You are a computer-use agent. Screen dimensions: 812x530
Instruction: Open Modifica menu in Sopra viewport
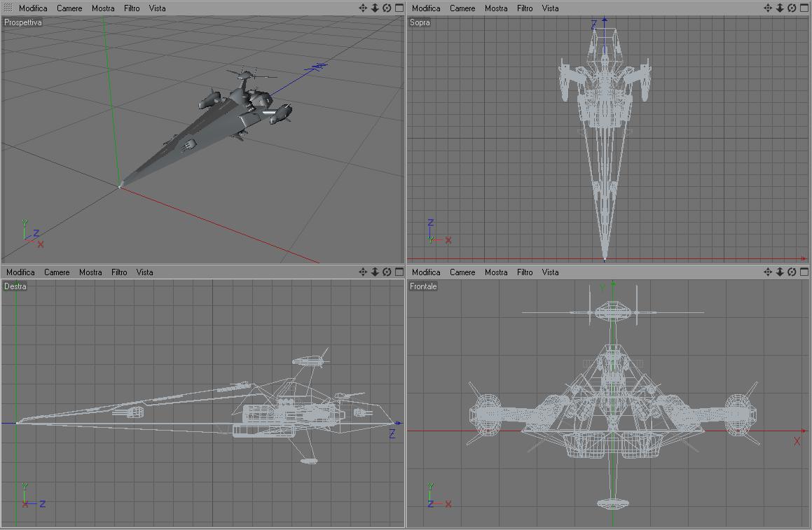tap(426, 8)
